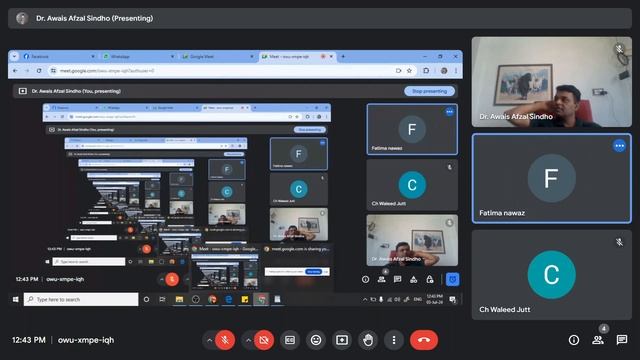The image size is (640, 360).
Task: Open the Chrome extensions puzzle icon
Action: (x=426, y=71)
